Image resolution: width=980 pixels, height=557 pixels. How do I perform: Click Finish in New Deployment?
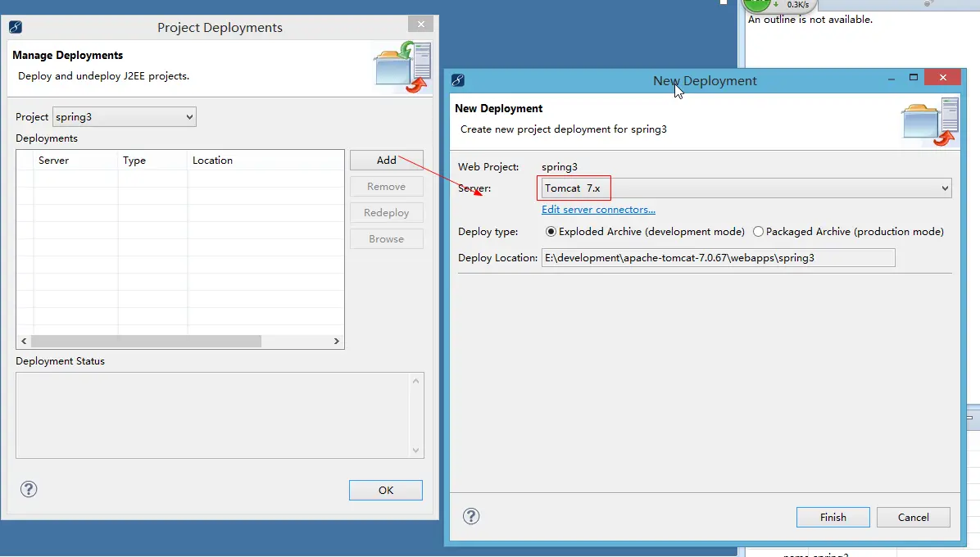tap(833, 517)
